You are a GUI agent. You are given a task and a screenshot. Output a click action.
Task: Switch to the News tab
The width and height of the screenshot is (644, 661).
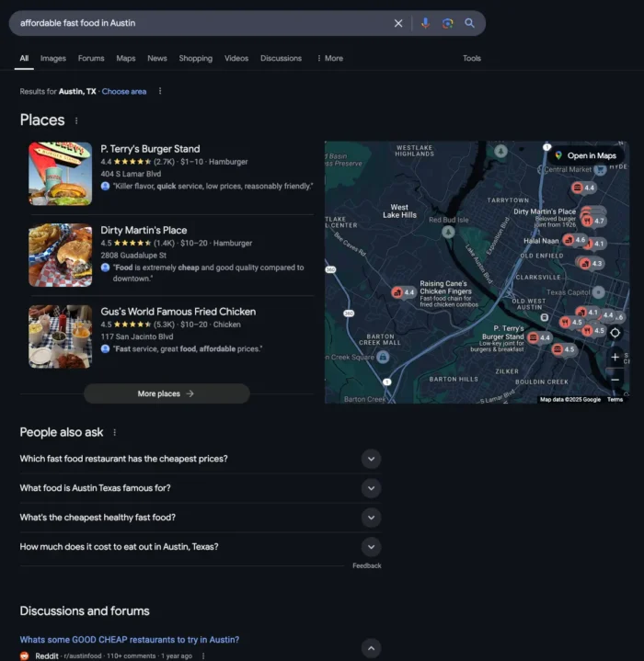point(157,58)
